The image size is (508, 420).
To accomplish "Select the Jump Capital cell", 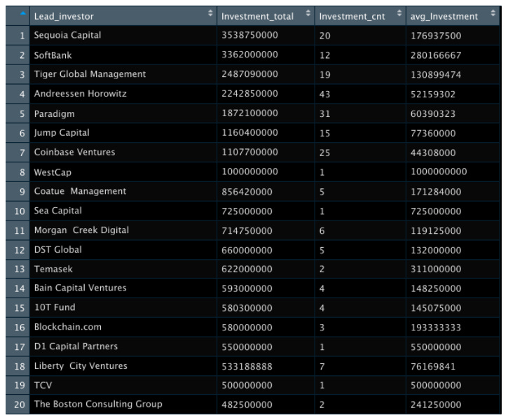I will point(123,133).
